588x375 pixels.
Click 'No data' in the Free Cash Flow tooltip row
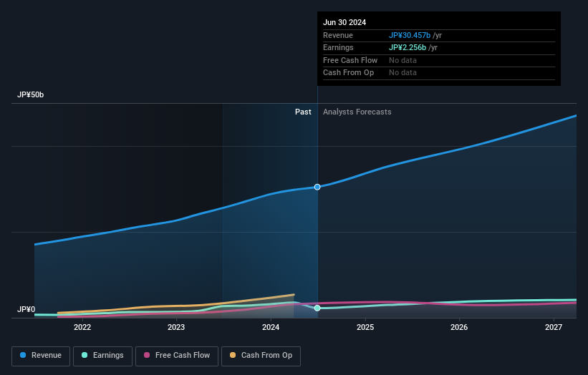click(403, 60)
